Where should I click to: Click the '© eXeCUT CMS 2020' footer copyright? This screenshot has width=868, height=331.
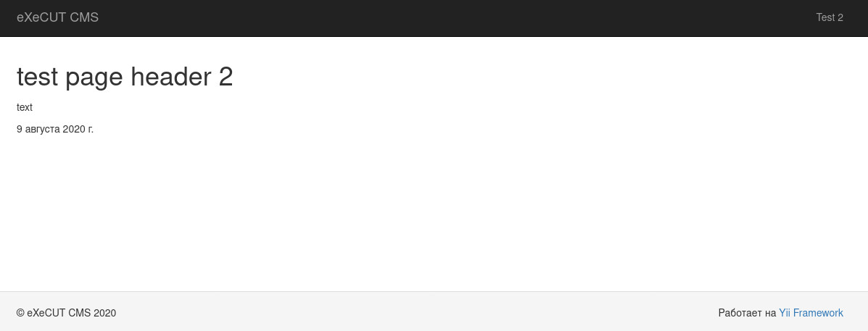pos(67,313)
